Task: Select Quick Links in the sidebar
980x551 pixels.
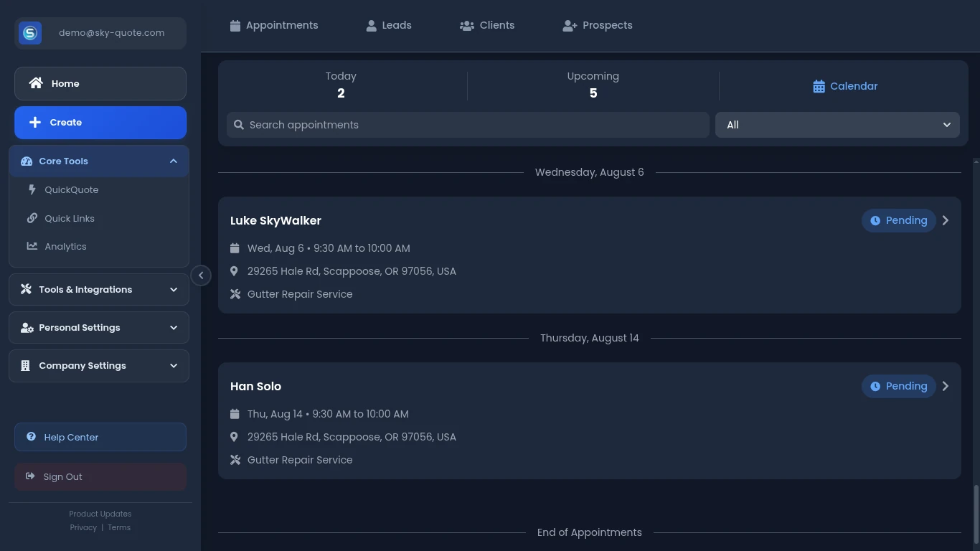Action: [70, 218]
